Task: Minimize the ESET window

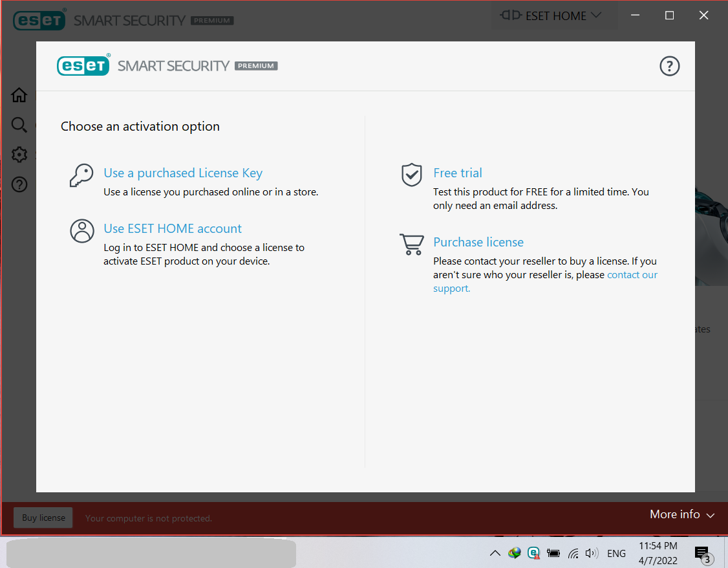Action: pos(635,16)
